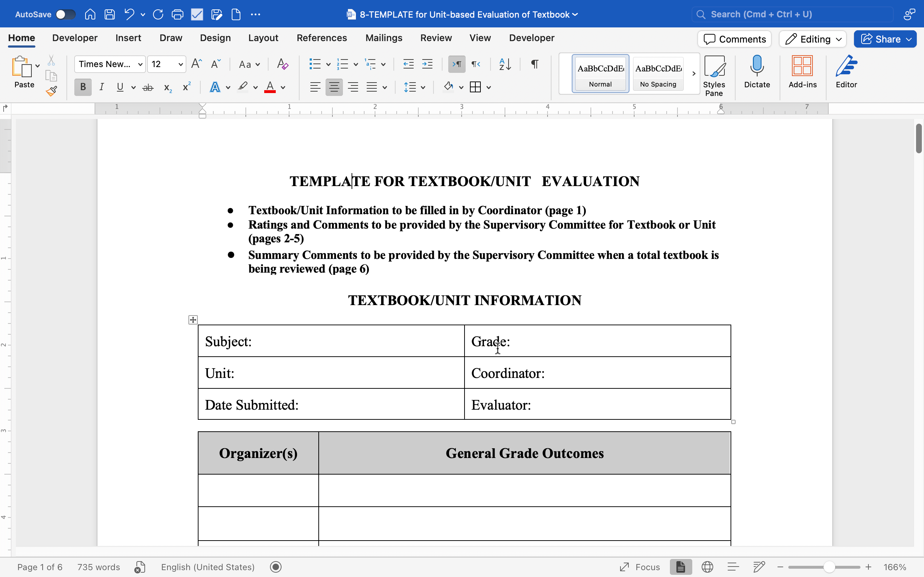Click the Strikethrough text icon

[x=148, y=87]
